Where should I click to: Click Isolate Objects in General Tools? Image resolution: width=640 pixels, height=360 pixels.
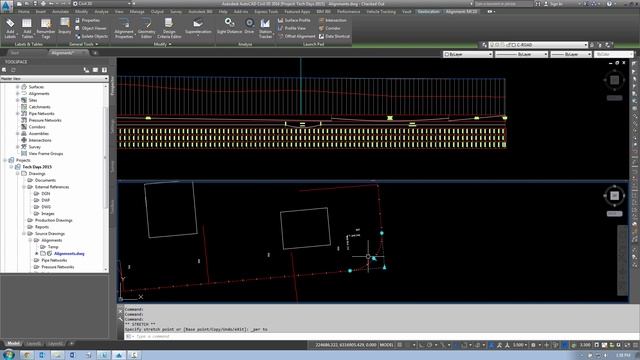[91, 36]
